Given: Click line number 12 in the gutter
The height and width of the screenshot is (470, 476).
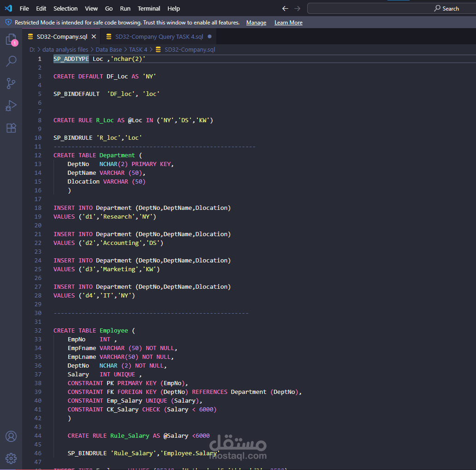Looking at the screenshot, I should click(x=38, y=155).
